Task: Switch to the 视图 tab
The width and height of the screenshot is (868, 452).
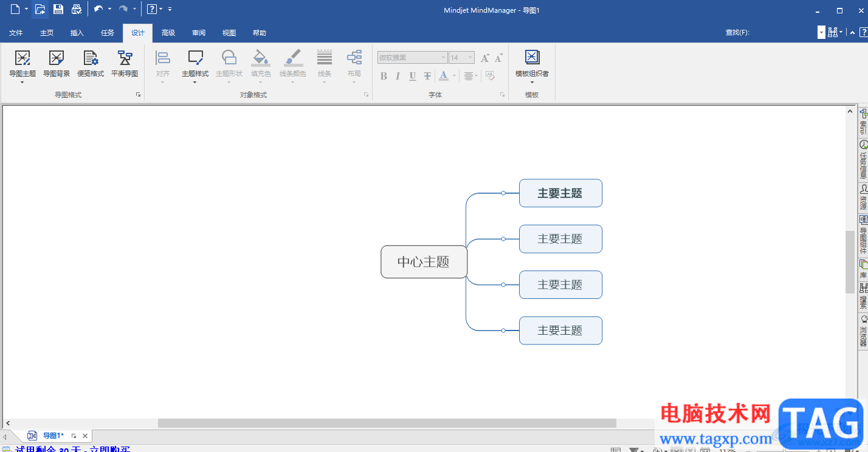Action: (x=229, y=33)
